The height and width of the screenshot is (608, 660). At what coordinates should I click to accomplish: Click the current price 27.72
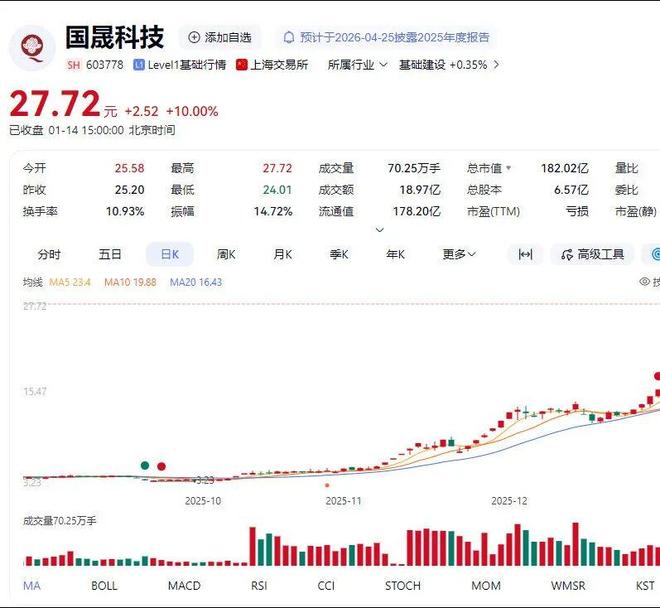[55, 104]
